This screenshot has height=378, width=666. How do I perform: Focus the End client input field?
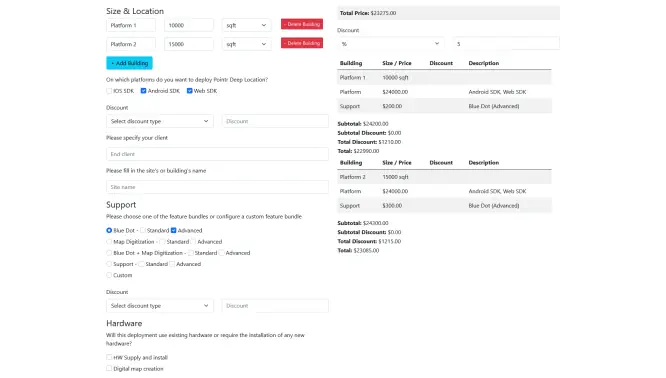click(217, 154)
